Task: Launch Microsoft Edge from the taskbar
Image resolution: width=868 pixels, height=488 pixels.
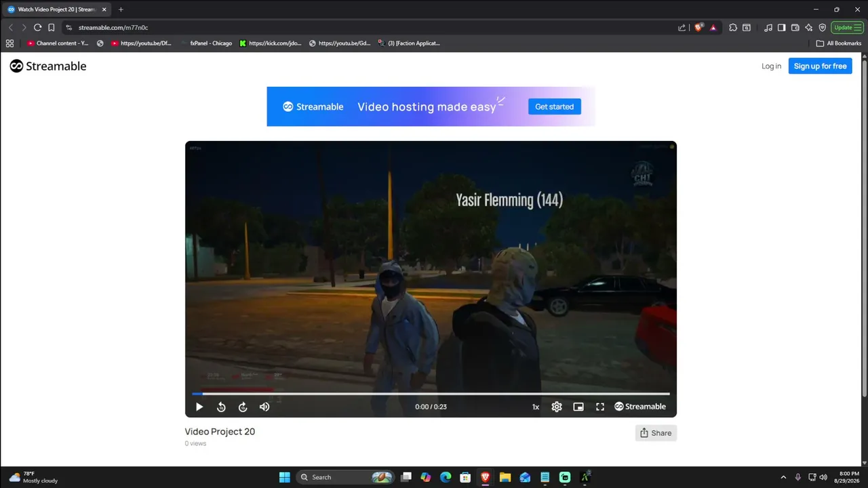Action: 446,477
